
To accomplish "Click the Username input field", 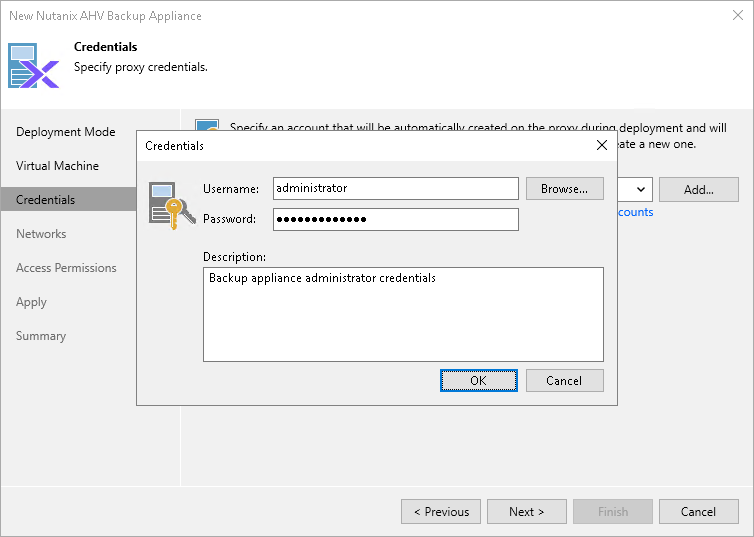I will (395, 188).
